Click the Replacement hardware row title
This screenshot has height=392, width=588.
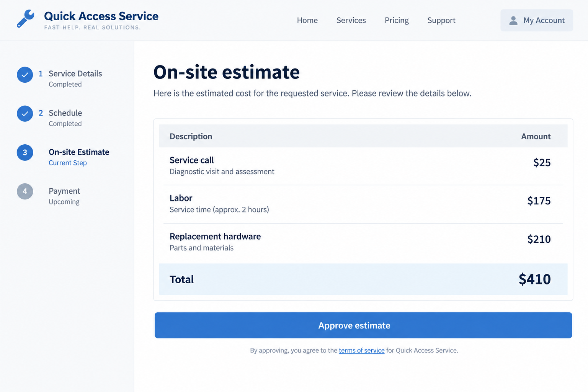[215, 237]
